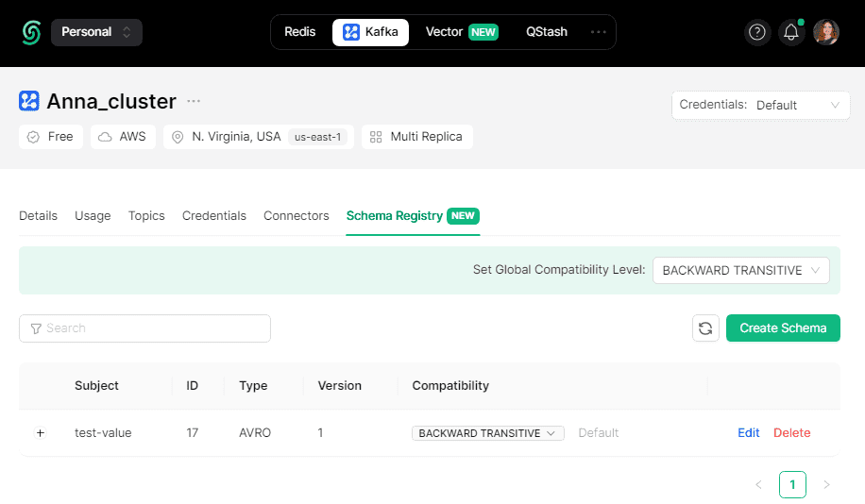
Task: Open the Connectors tab
Action: (x=297, y=215)
